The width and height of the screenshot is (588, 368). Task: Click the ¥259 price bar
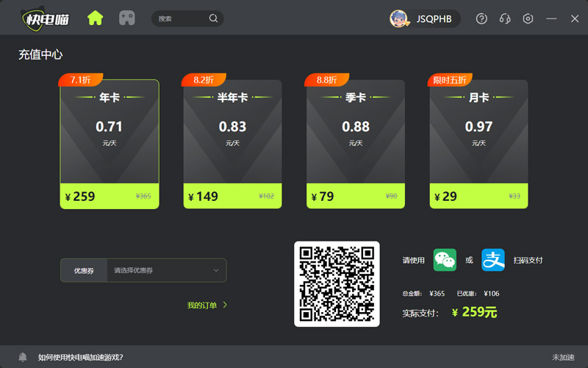click(x=110, y=196)
